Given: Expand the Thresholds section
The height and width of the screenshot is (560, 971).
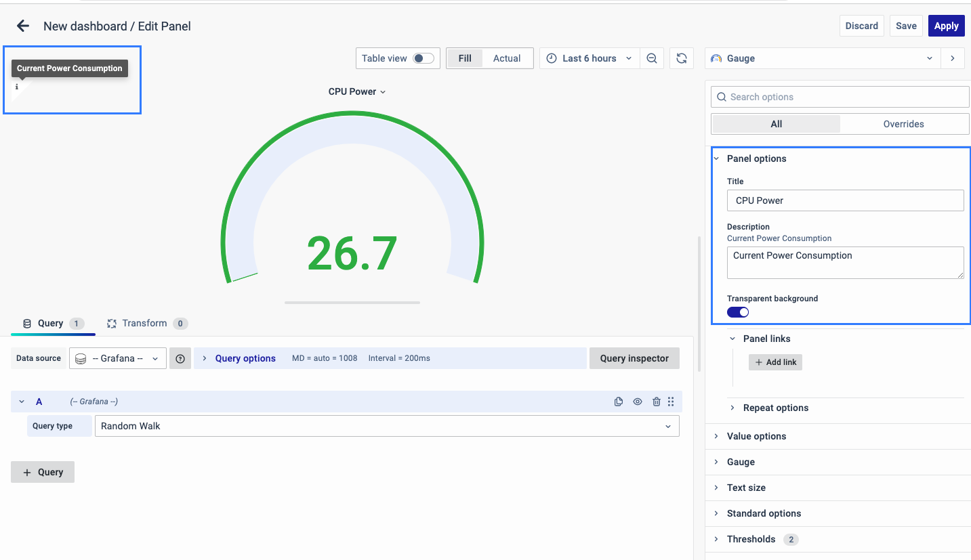Looking at the screenshot, I should (751, 539).
